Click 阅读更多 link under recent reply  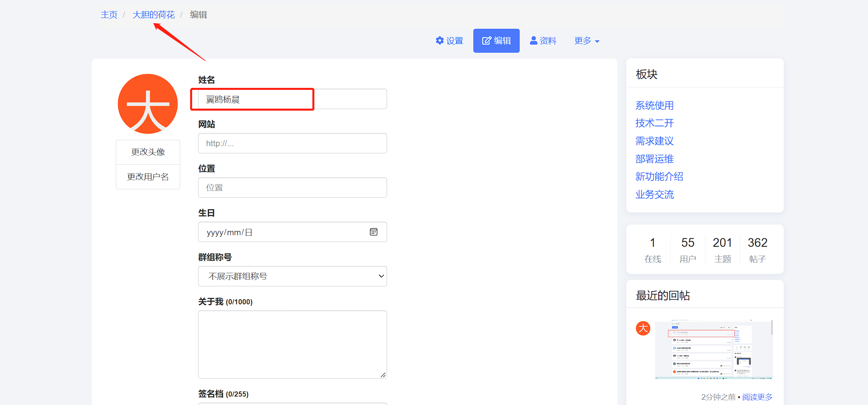(757, 397)
